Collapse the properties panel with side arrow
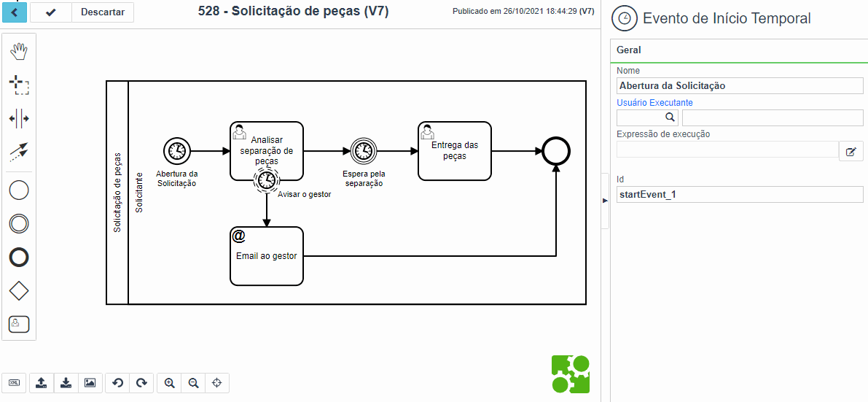This screenshot has height=402, width=868. tap(604, 200)
